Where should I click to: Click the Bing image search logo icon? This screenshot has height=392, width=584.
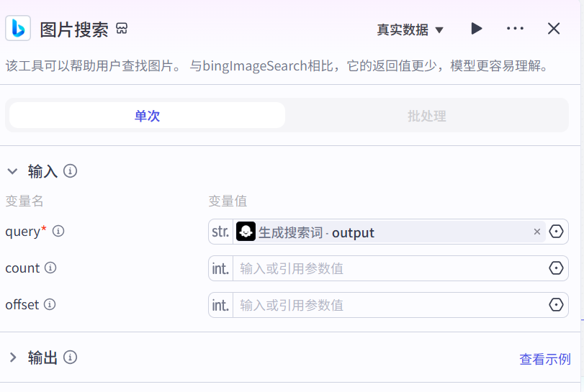click(18, 29)
